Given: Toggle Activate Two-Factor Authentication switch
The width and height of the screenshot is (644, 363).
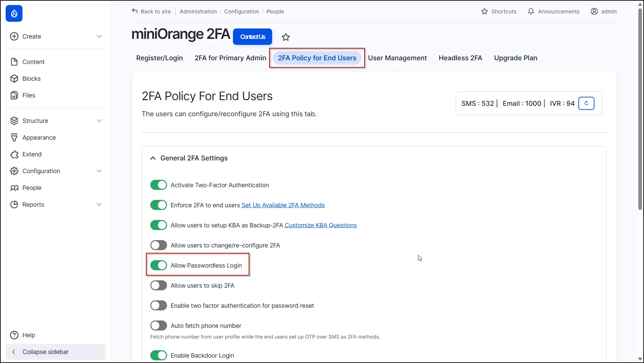Looking at the screenshot, I should tap(158, 185).
